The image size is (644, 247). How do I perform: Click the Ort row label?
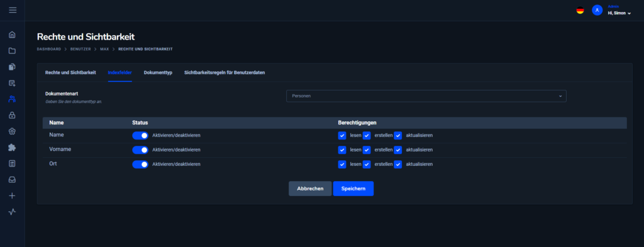tap(53, 163)
